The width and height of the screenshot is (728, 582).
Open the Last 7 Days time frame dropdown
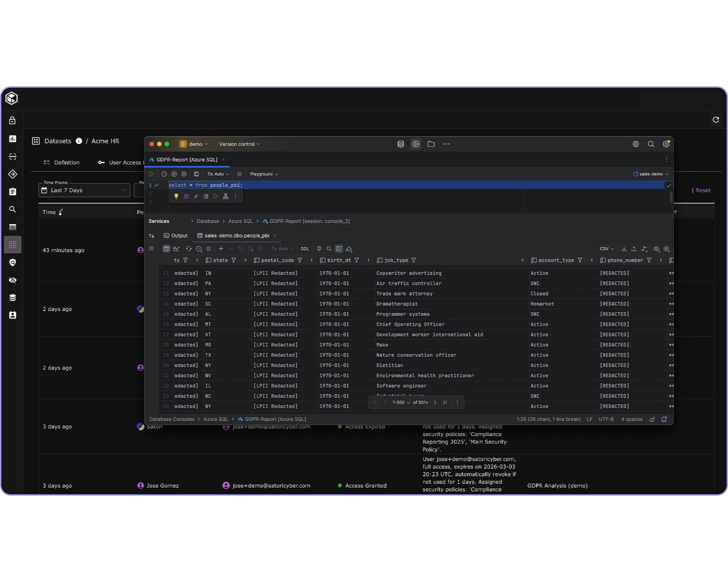point(84,190)
